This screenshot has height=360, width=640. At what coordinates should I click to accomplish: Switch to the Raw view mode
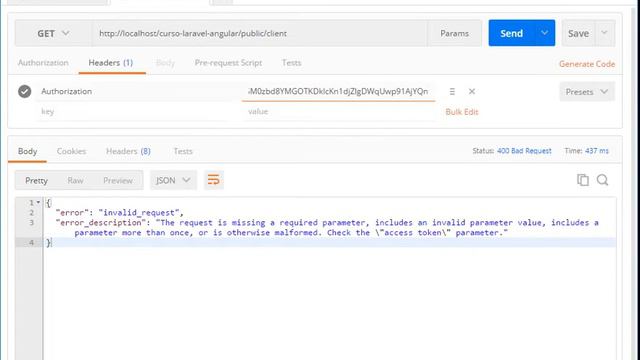[76, 180]
